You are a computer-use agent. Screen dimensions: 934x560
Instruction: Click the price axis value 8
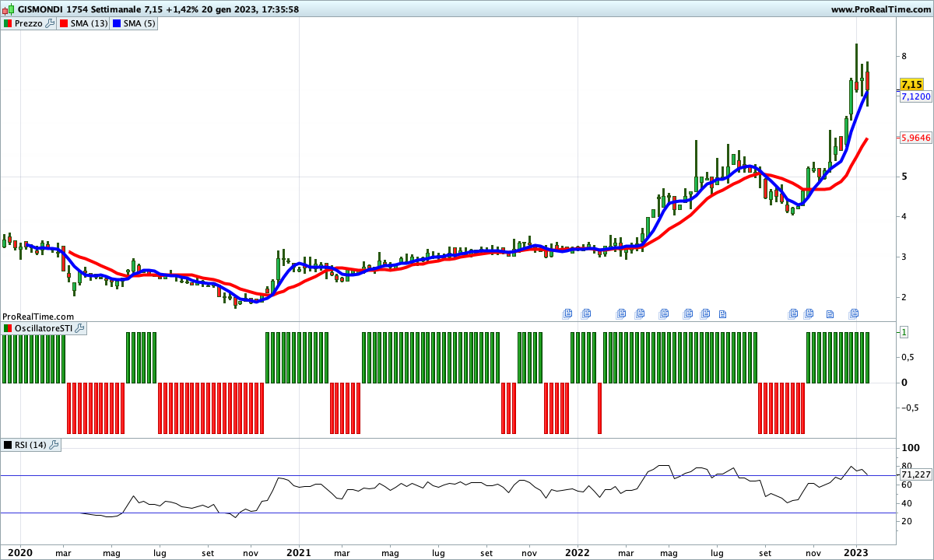[904, 56]
